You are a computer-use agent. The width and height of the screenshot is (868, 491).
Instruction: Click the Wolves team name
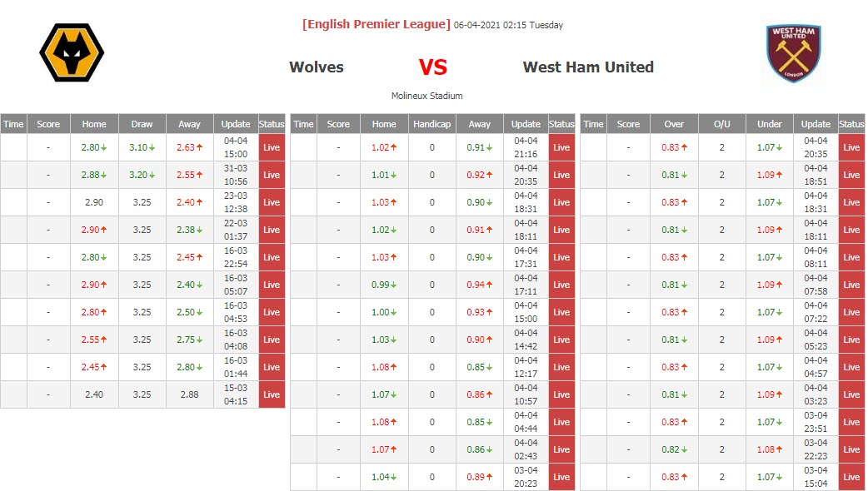[x=317, y=67]
